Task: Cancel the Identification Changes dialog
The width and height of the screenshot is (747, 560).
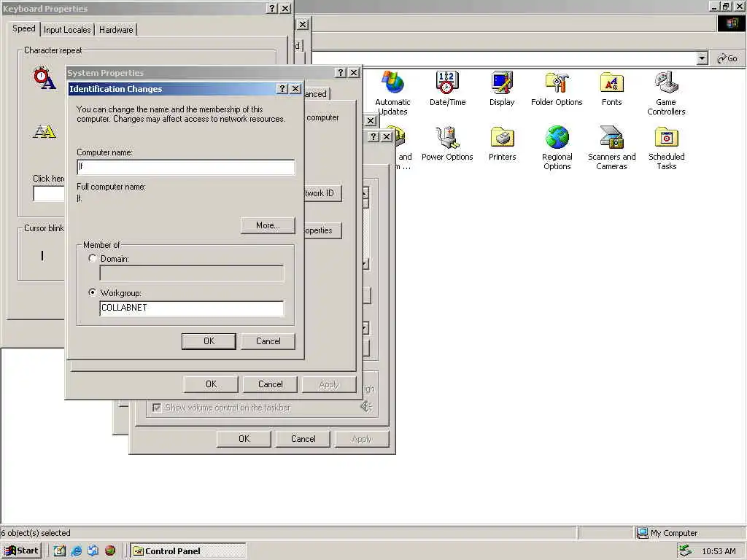Action: [x=268, y=341]
